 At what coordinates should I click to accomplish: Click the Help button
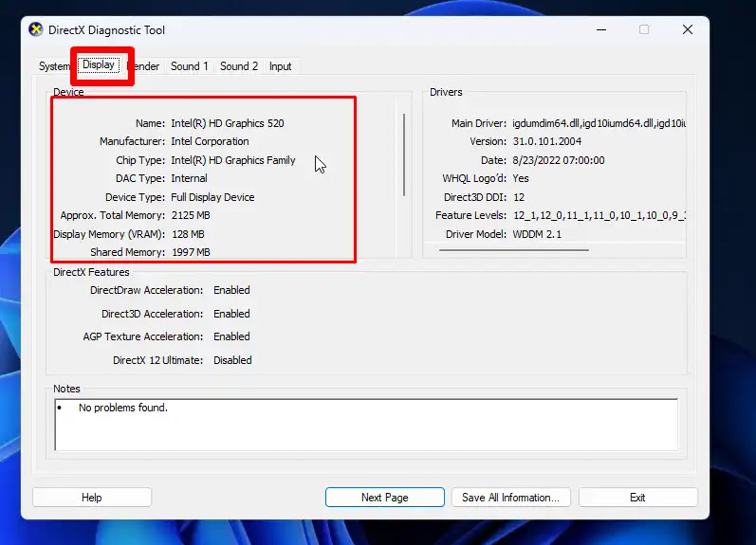click(x=92, y=498)
